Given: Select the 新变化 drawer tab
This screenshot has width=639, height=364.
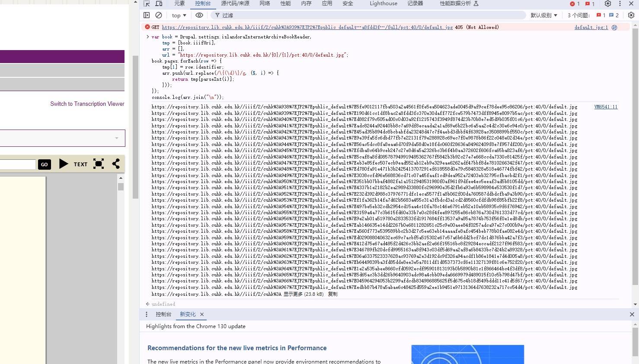Looking at the screenshot, I should 188,314.
